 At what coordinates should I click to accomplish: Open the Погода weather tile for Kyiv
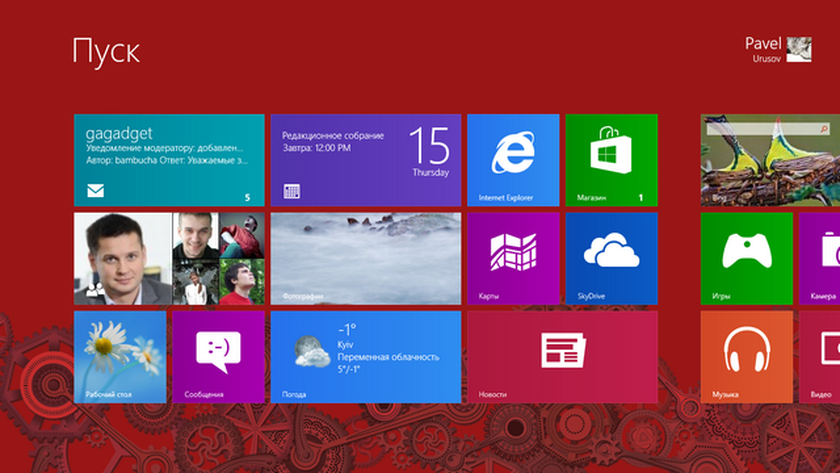coord(365,356)
